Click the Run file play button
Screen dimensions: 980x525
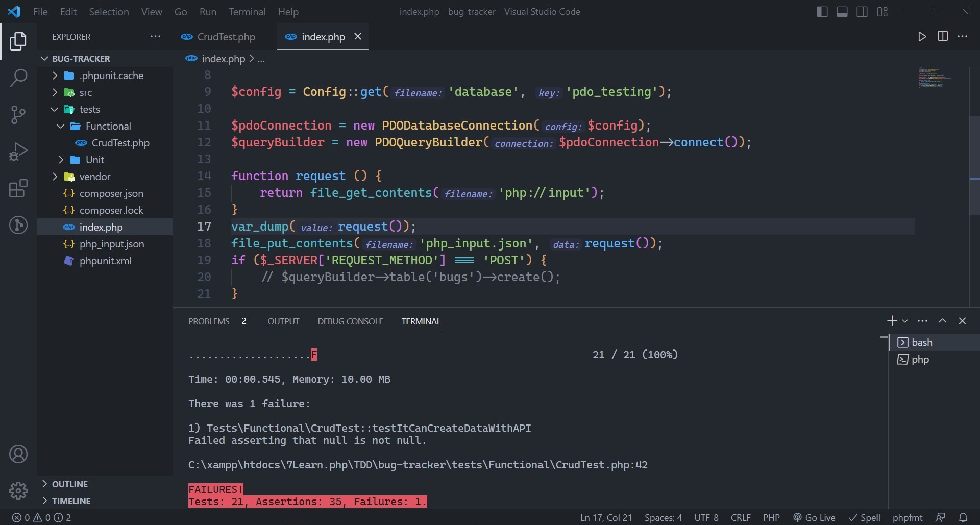(922, 36)
